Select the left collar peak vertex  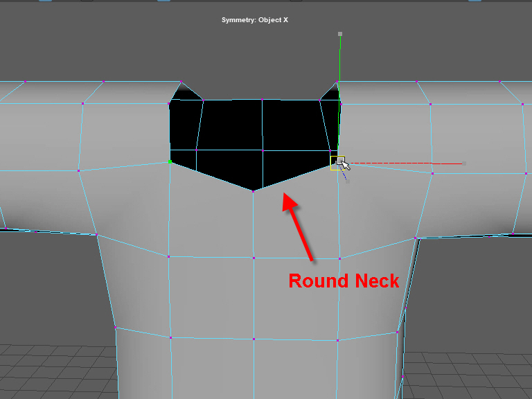coord(181,82)
